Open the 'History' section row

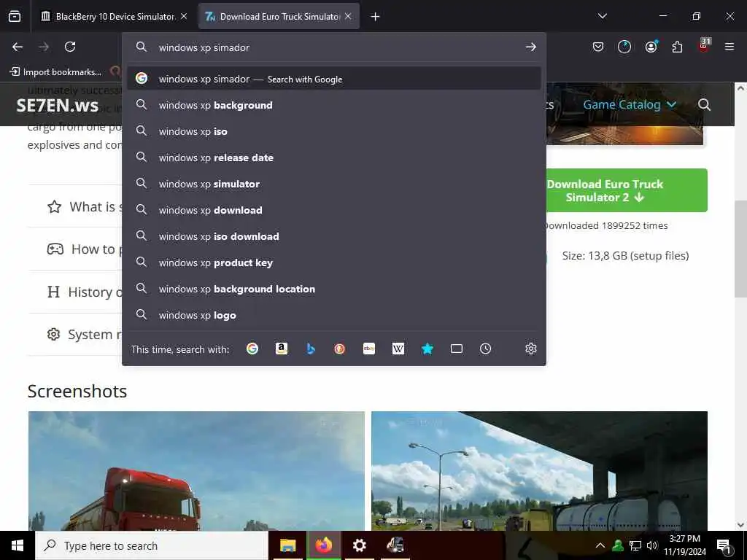coord(75,292)
